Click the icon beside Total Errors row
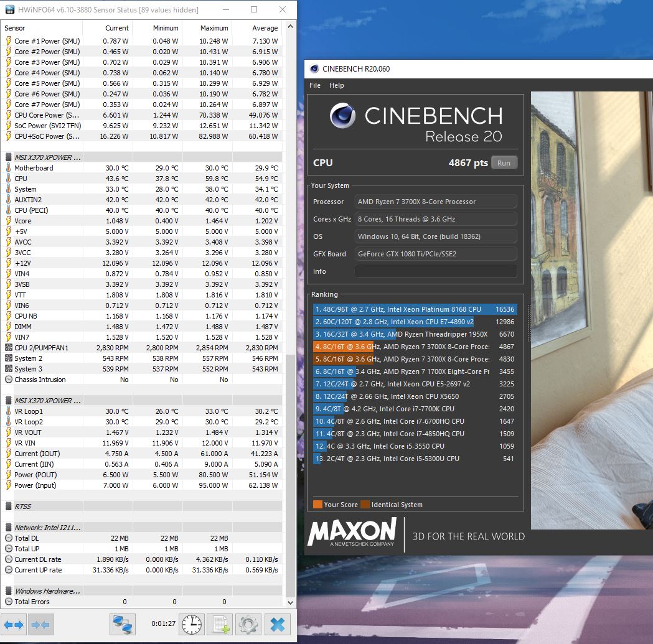Image resolution: width=653 pixels, height=644 pixels. coord(8,602)
